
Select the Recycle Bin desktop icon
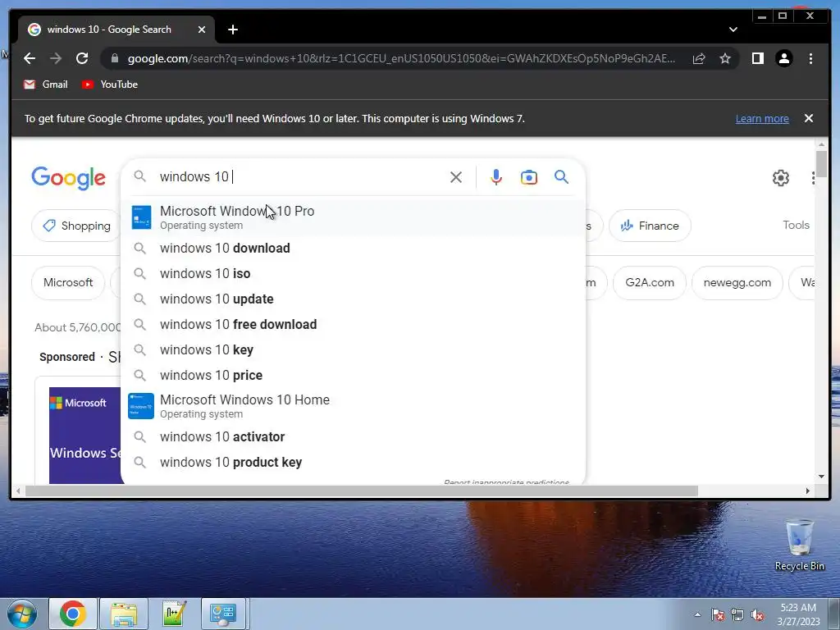799,546
